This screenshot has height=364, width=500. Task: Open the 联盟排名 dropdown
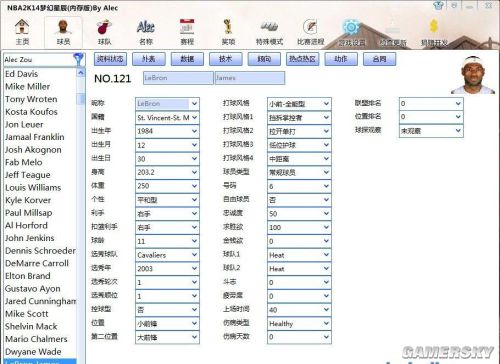click(x=431, y=104)
